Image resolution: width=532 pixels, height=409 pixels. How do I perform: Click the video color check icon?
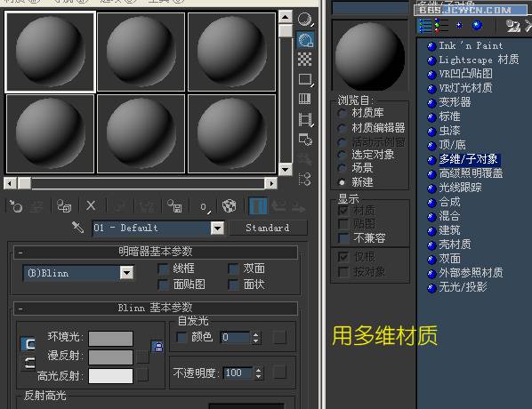point(304,99)
